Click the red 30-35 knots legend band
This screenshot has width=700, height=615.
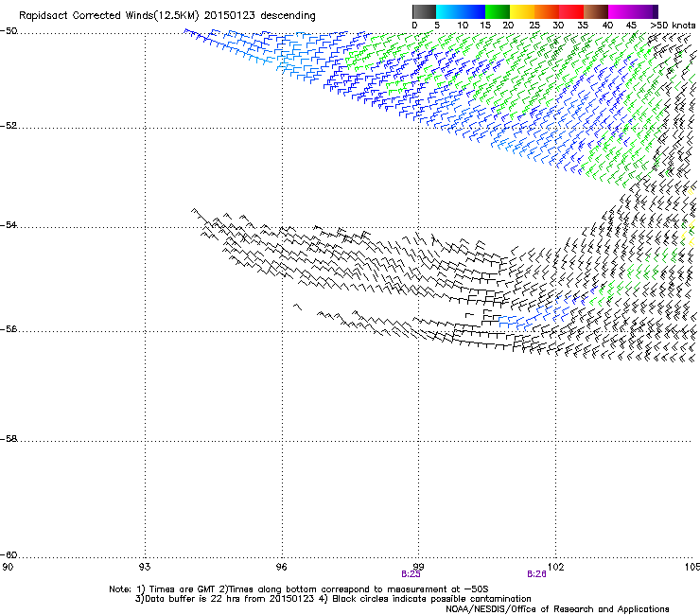point(571,11)
